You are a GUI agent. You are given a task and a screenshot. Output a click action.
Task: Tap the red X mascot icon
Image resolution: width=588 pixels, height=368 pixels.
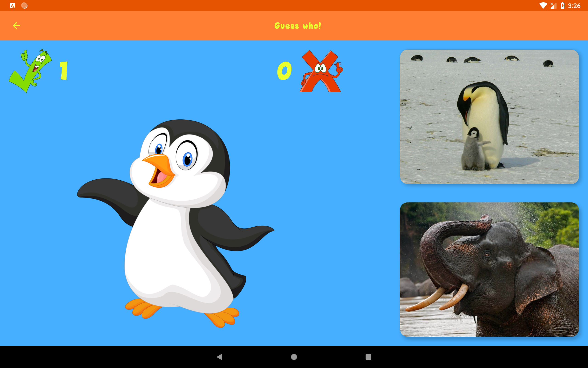click(x=321, y=71)
